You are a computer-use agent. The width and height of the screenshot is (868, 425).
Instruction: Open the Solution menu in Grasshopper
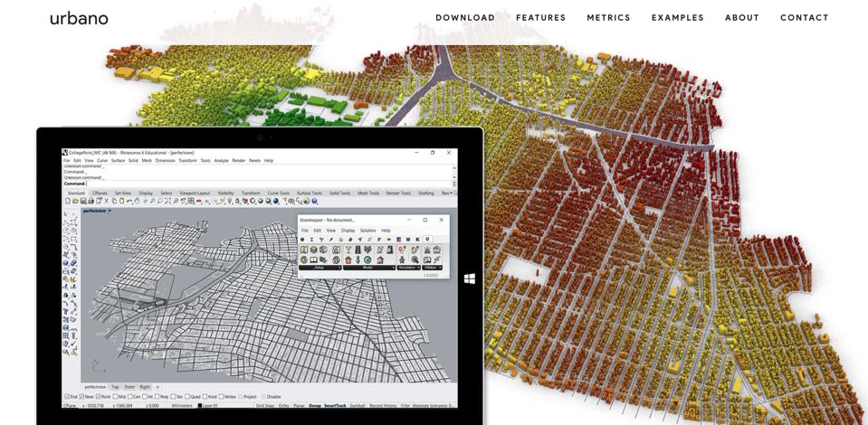tap(367, 231)
